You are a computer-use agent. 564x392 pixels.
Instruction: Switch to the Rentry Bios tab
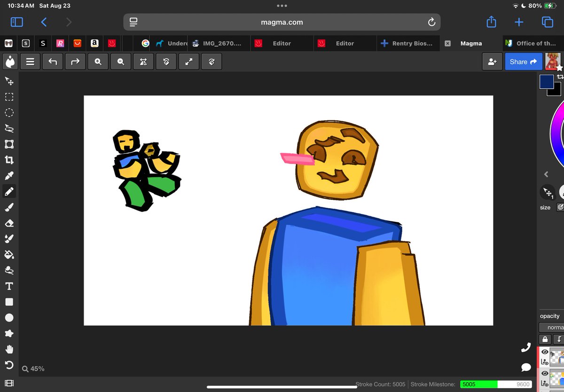(408, 43)
